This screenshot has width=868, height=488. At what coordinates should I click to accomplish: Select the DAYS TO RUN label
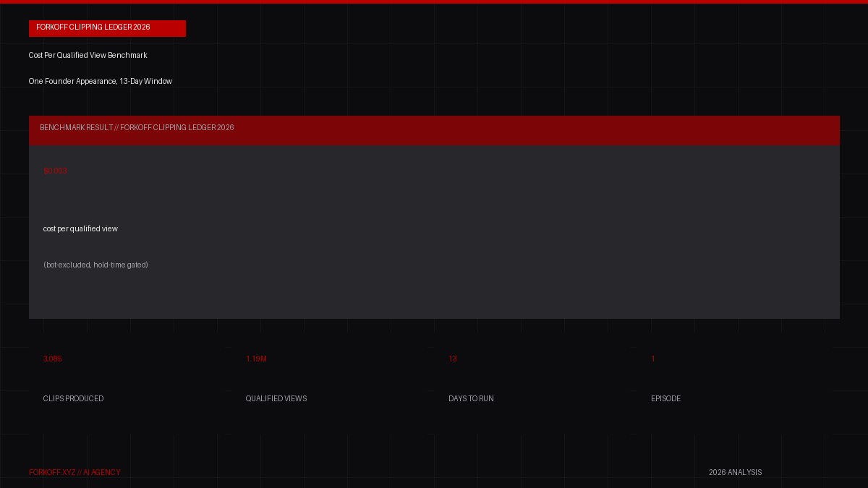(471, 398)
